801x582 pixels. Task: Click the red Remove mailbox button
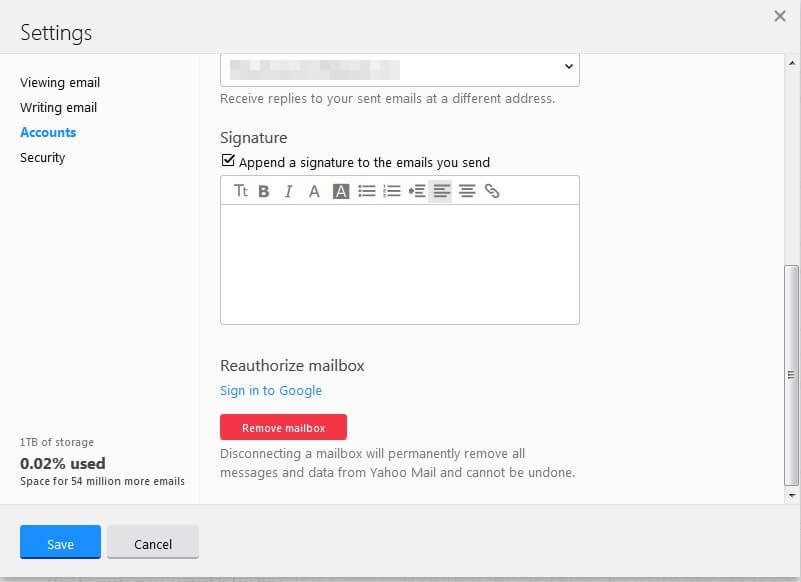pyautogui.click(x=284, y=427)
